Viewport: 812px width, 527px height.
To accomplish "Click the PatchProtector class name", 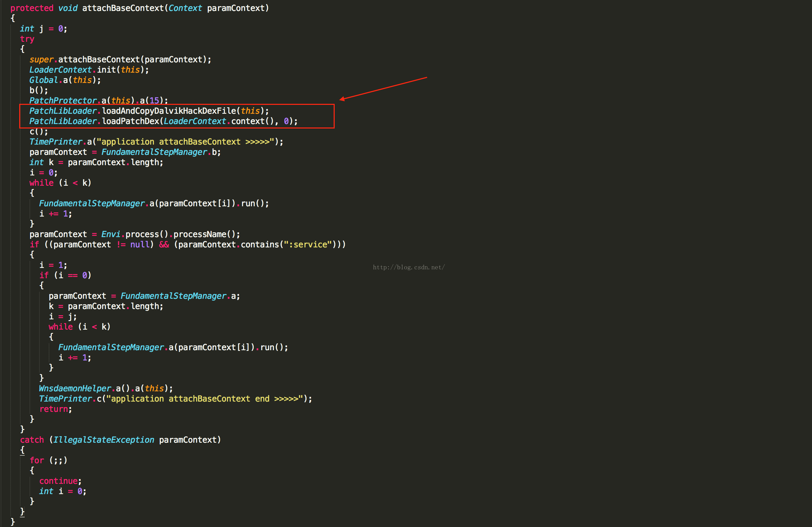I will coord(63,101).
